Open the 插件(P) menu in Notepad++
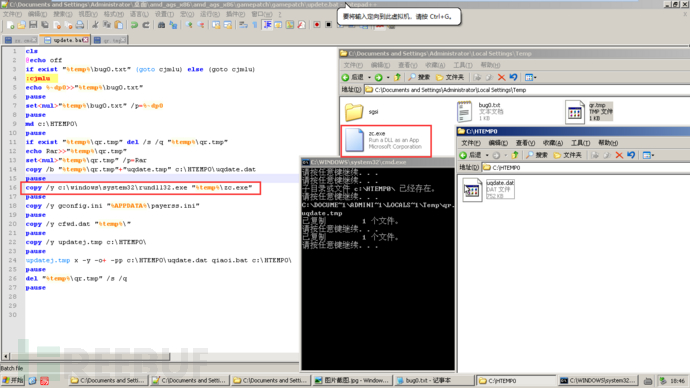 pyautogui.click(x=235, y=14)
